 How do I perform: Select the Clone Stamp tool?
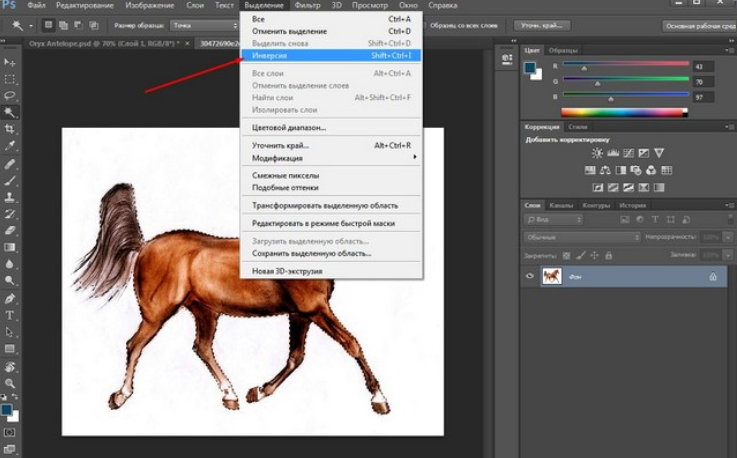(x=9, y=197)
